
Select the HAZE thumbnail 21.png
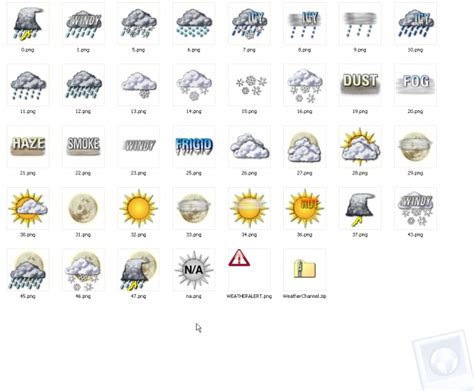point(28,147)
